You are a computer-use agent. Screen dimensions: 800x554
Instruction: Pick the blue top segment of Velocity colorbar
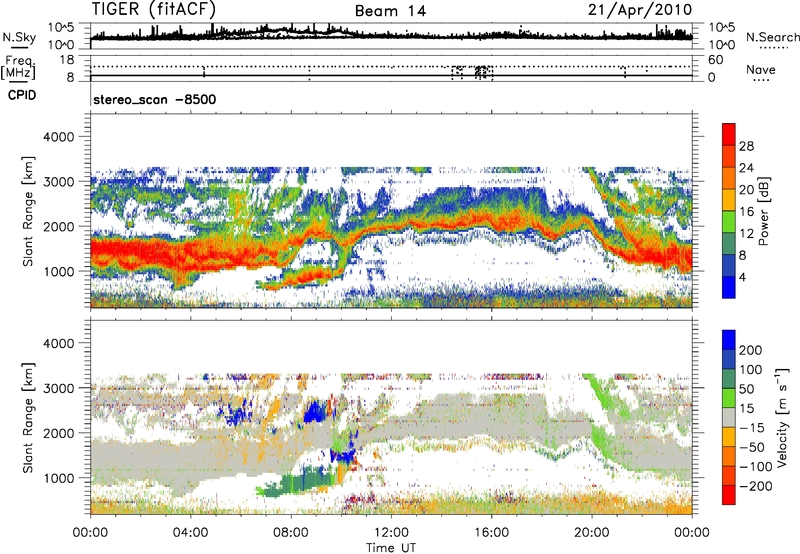point(729,340)
